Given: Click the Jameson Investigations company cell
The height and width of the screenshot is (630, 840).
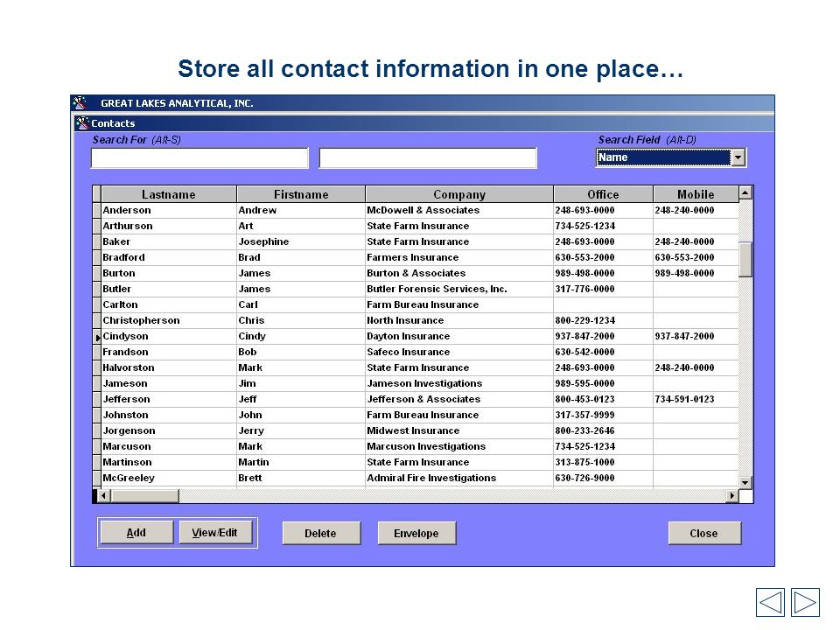Looking at the screenshot, I should (x=459, y=383).
